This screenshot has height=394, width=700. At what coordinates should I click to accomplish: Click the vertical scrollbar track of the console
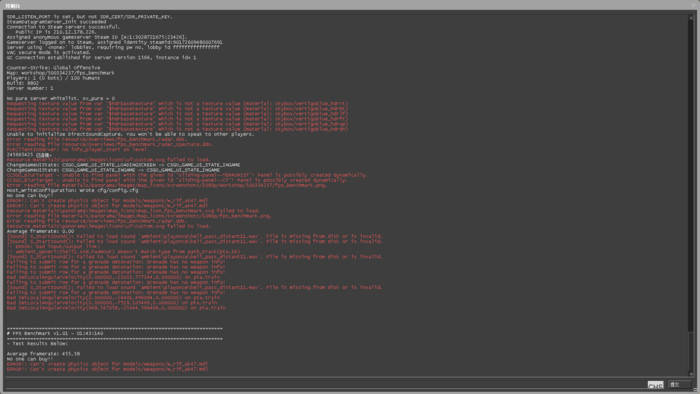tap(692, 195)
